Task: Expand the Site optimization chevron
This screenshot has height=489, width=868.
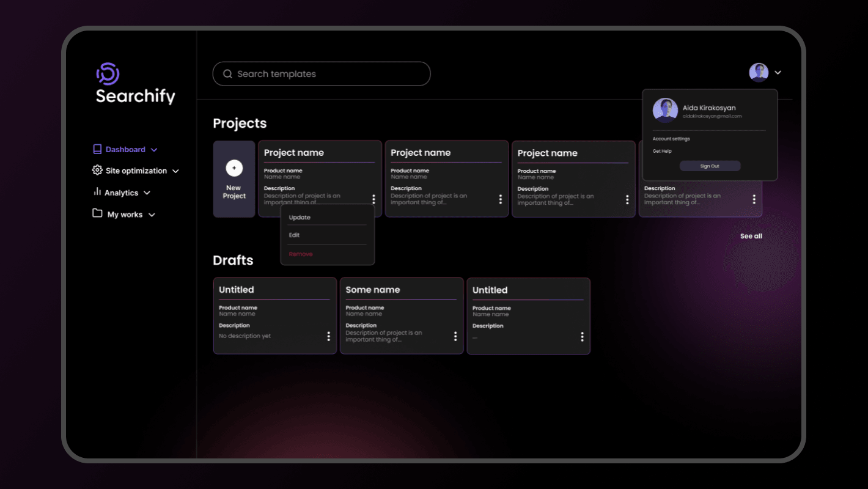Action: point(175,171)
